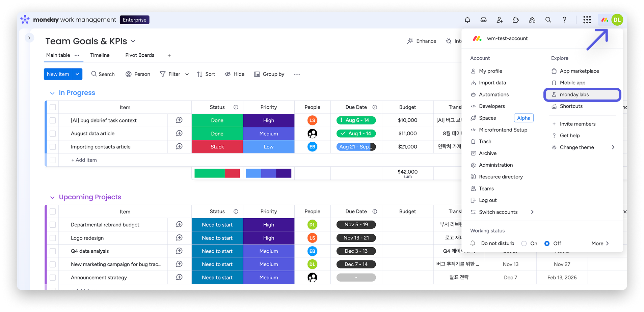Add update to Logo redesign
This screenshot has height=312, width=644.
click(x=179, y=237)
